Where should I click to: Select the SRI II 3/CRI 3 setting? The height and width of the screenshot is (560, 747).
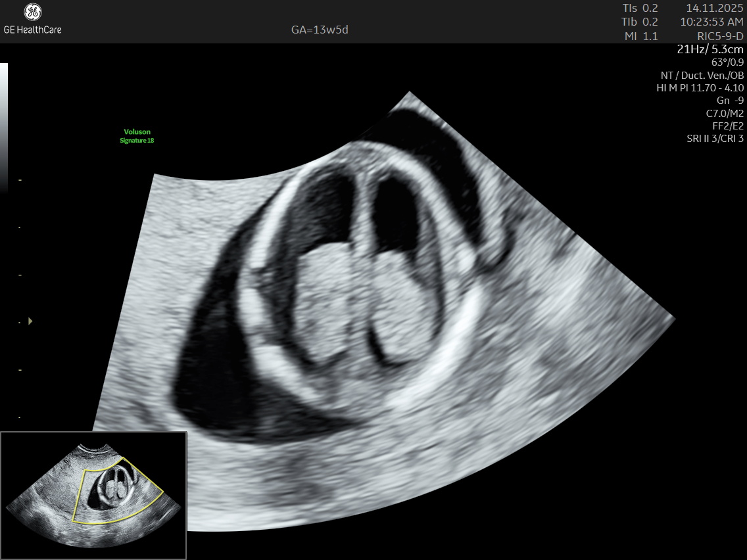click(715, 139)
